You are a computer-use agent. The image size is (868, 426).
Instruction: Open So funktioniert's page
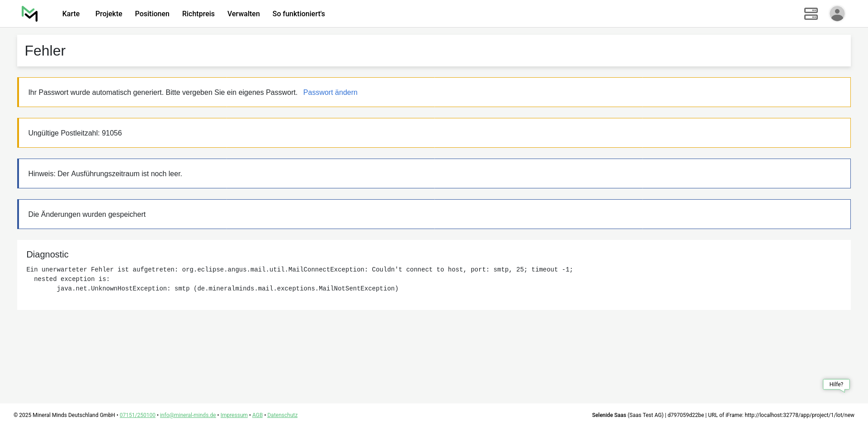click(298, 14)
